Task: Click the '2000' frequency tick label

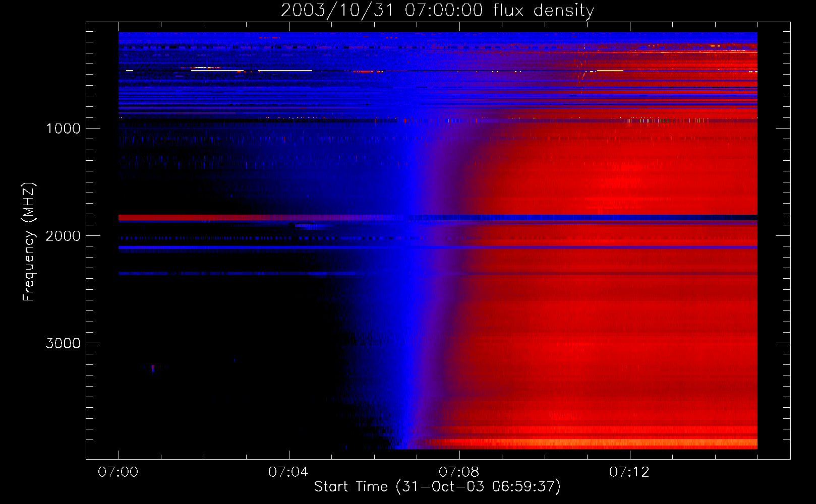Action: click(x=63, y=236)
